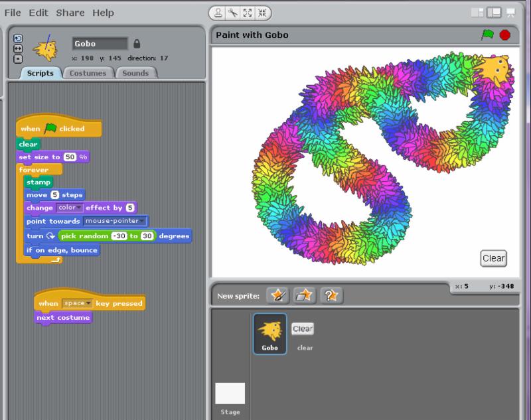Select the duplicate stamp tool
Image resolution: width=531 pixels, height=420 pixels.
coord(218,13)
